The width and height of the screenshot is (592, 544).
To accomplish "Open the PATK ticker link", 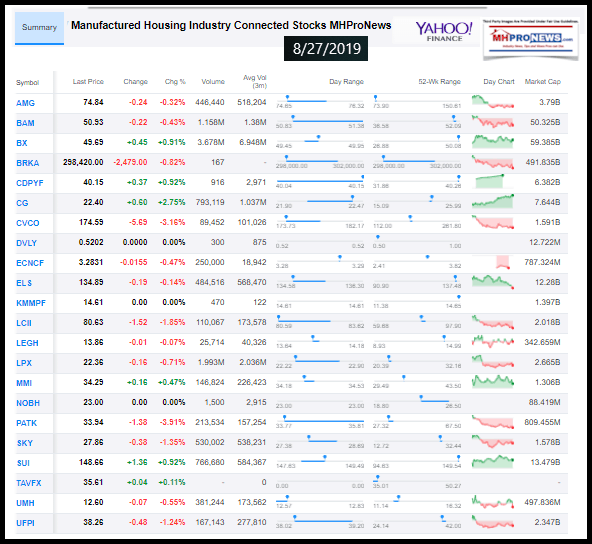I will click(x=26, y=423).
